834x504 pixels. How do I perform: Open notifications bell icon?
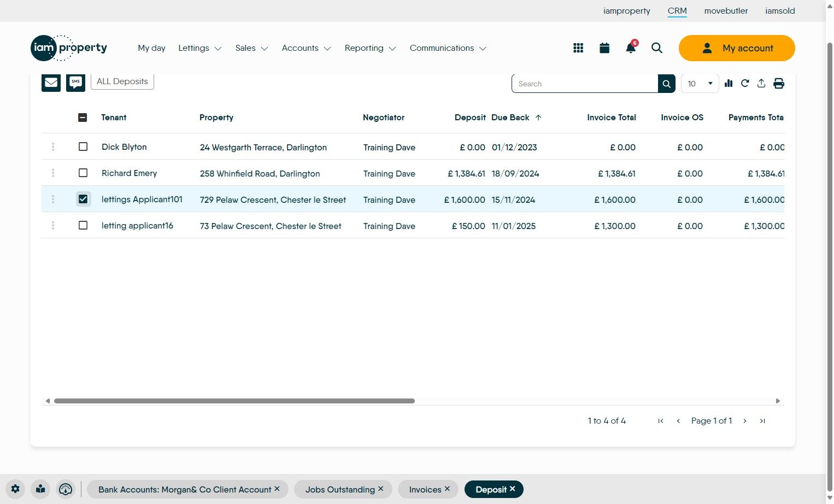(631, 48)
